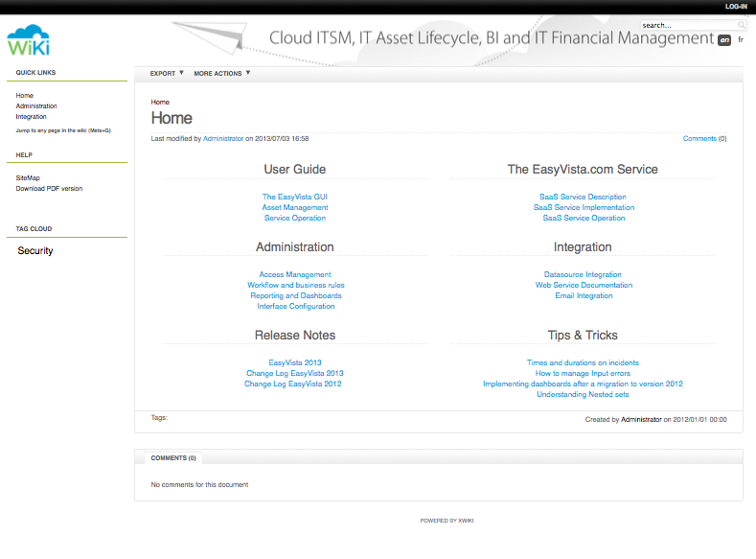This screenshot has width=756, height=559.
Task: Open Integration in Quick Links
Action: click(31, 117)
